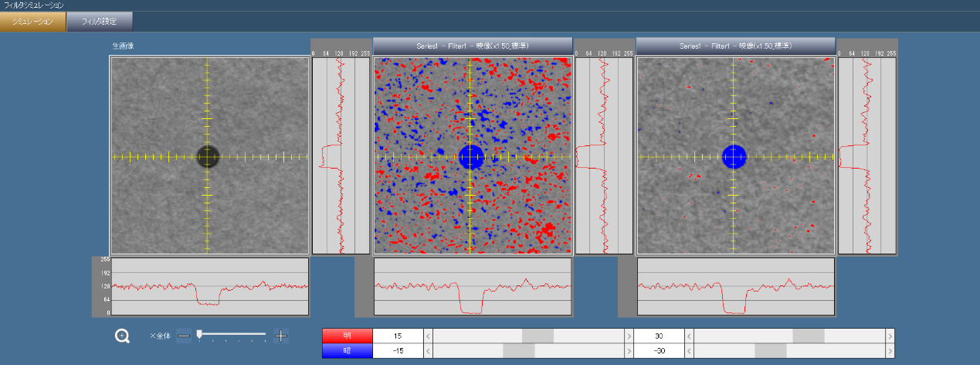This screenshot has width=980, height=365.
Task: Click the second 明 field showing 30
Action: tap(660, 336)
